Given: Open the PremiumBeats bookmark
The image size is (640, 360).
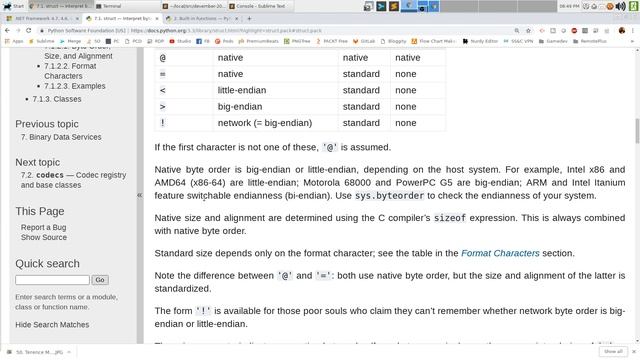Looking at the screenshot, I should coord(258,41).
